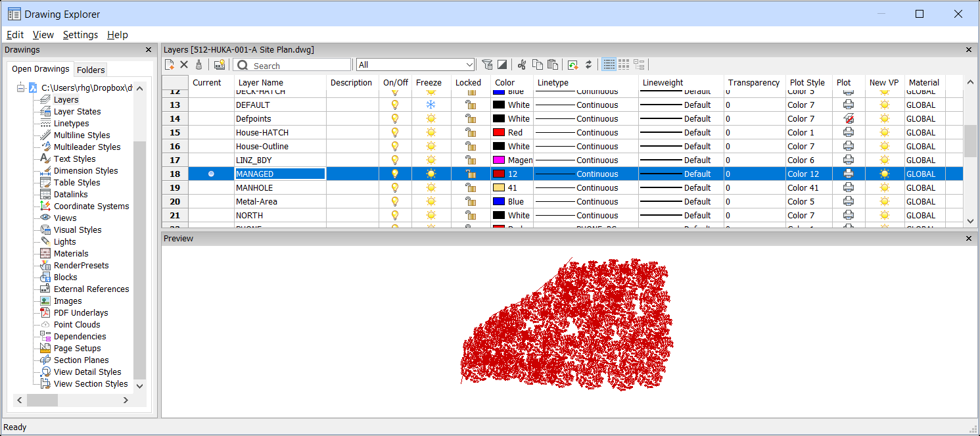This screenshot has width=980, height=436.
Task: Open the View menu
Action: click(43, 35)
